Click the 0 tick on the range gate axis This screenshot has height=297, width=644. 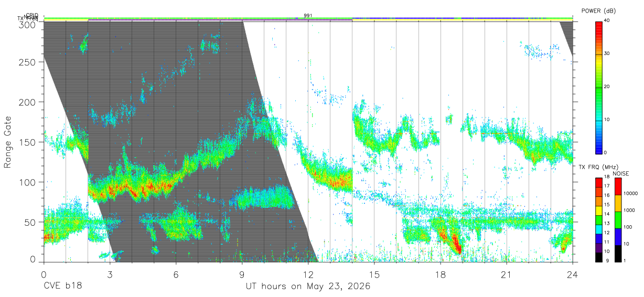[32, 259]
